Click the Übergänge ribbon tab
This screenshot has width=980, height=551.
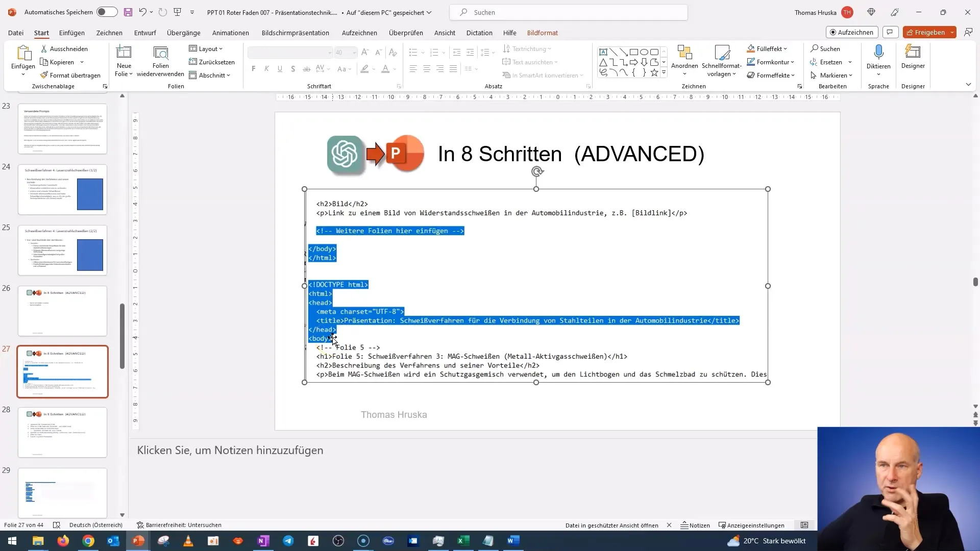[x=183, y=32]
